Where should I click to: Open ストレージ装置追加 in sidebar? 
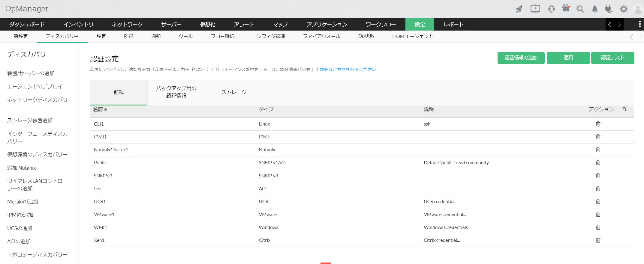click(x=30, y=120)
